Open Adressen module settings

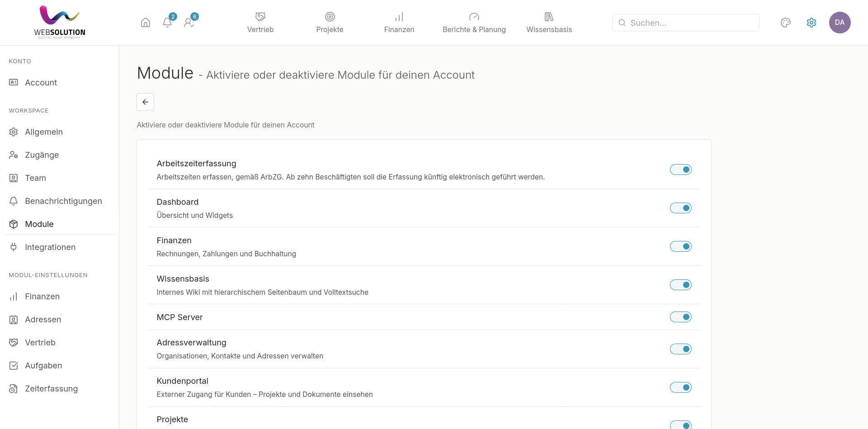[x=60, y=320]
